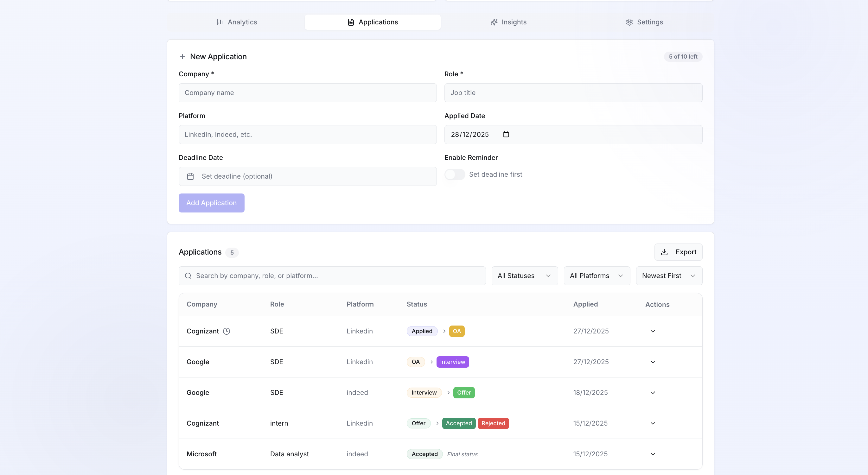Switch to the Analytics tab
868x475 pixels.
tap(237, 22)
